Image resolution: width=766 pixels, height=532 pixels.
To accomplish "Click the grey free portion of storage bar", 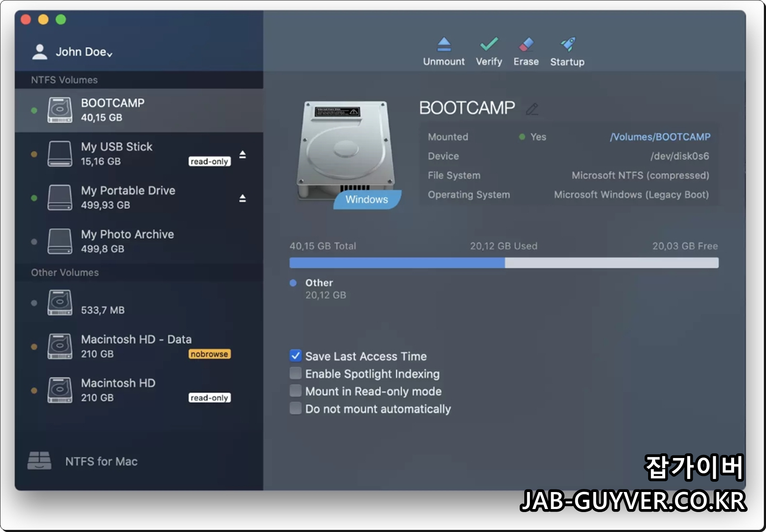I will click(x=612, y=263).
